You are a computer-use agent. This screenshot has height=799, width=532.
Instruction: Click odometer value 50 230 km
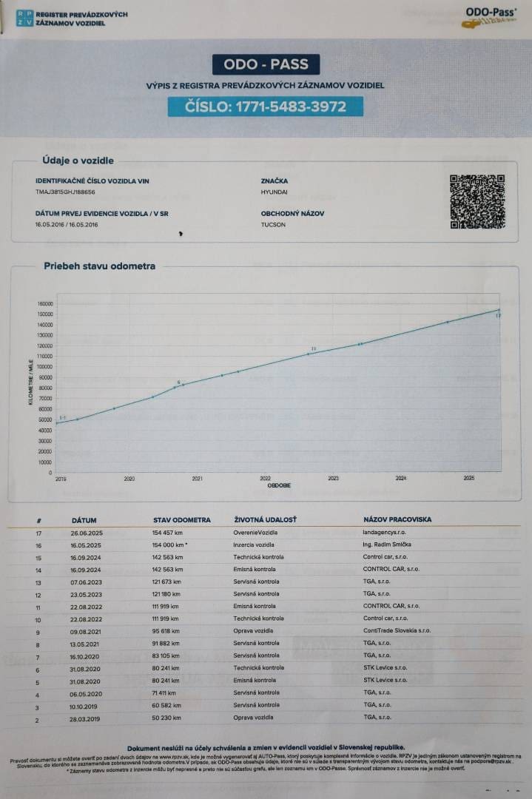[166, 718]
